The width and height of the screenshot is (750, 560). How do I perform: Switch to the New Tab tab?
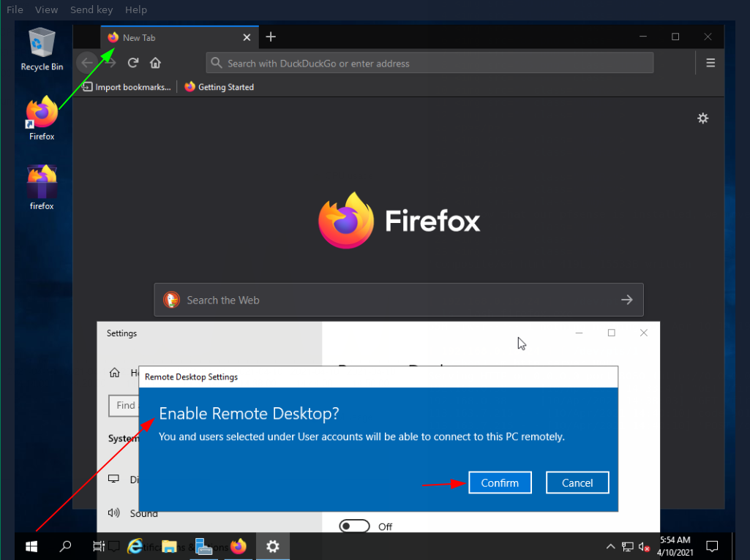click(x=179, y=37)
